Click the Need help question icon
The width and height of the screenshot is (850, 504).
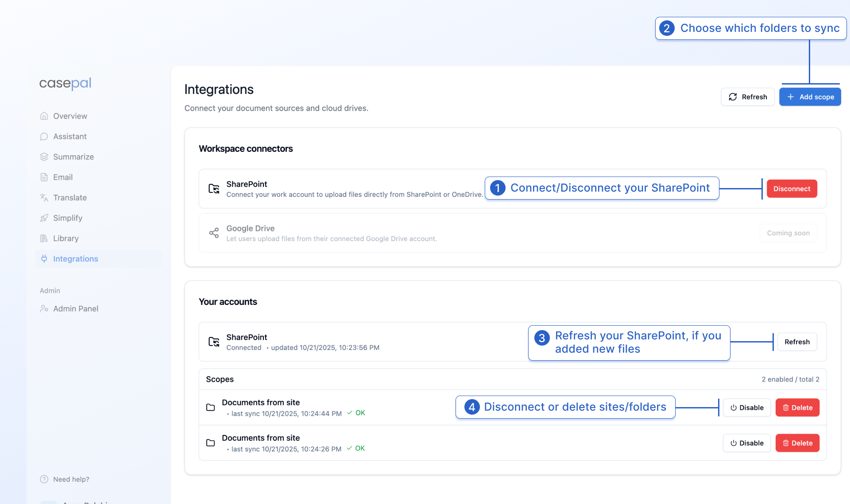pos(44,479)
